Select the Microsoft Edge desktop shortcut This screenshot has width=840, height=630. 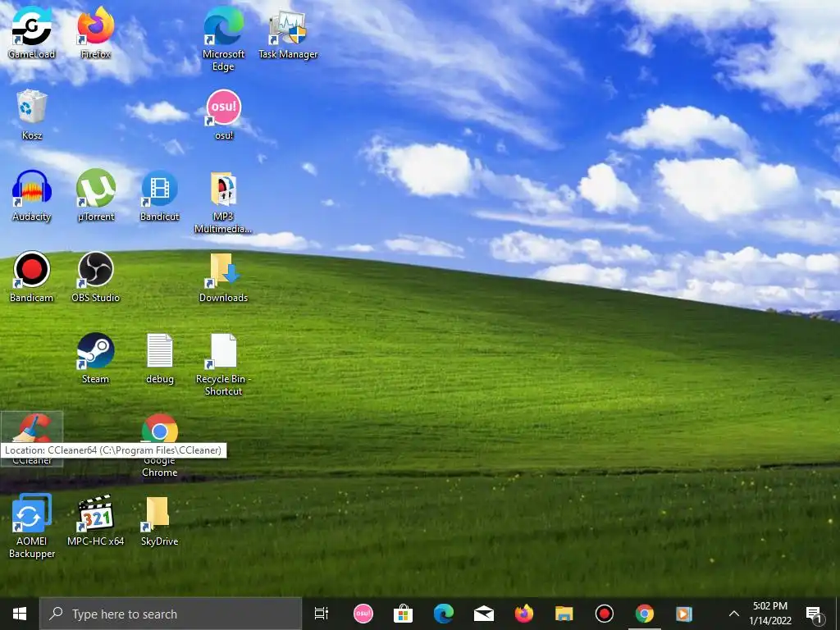tap(223, 39)
